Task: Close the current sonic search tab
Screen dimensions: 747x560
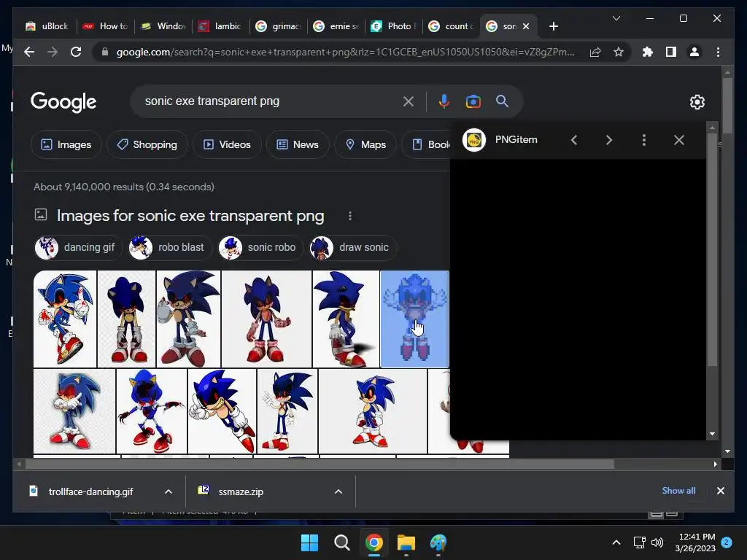Action: [526, 26]
